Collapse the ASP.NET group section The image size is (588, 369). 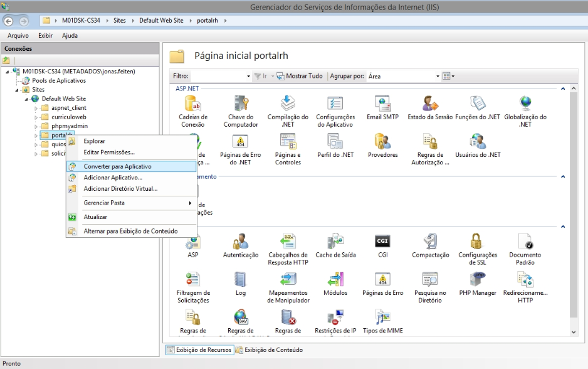point(563,88)
